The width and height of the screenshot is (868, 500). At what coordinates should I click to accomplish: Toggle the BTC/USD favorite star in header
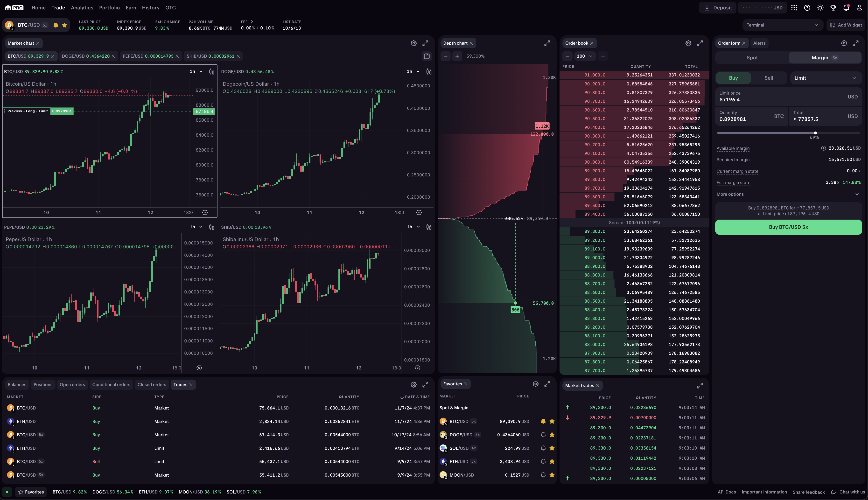pyautogui.click(x=64, y=25)
